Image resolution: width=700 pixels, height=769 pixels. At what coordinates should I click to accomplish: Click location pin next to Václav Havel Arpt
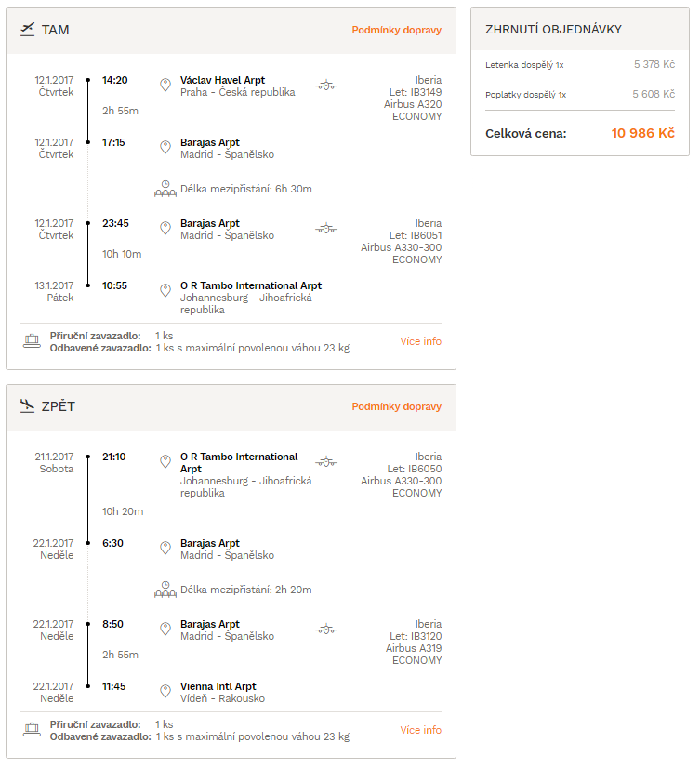pos(165,85)
